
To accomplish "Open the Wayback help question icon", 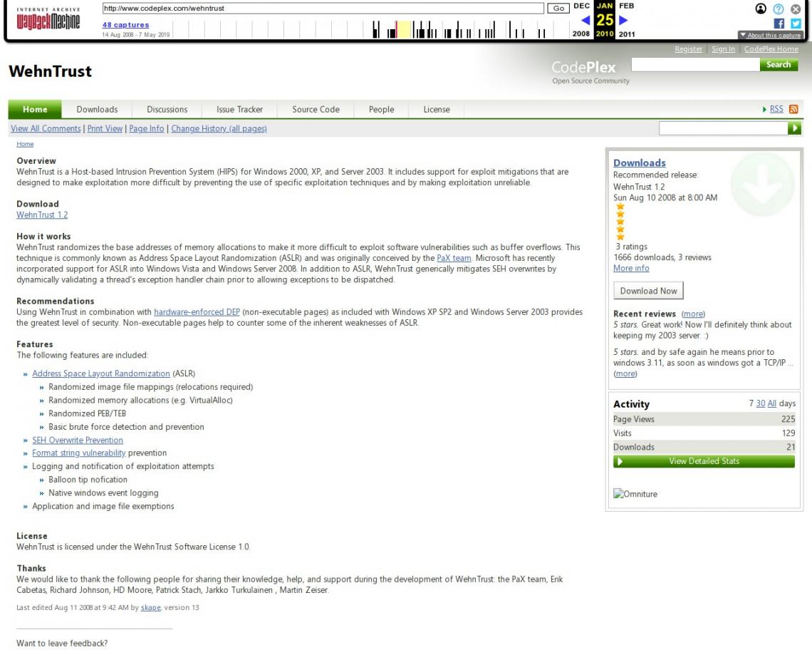I will [779, 9].
